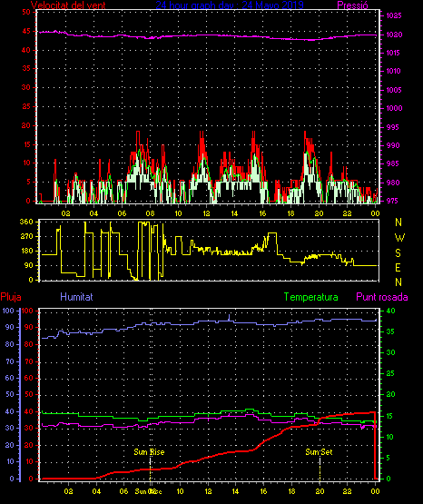Click the W compass letter beside direction chart
The height and width of the screenshot is (504, 423).
(399, 238)
